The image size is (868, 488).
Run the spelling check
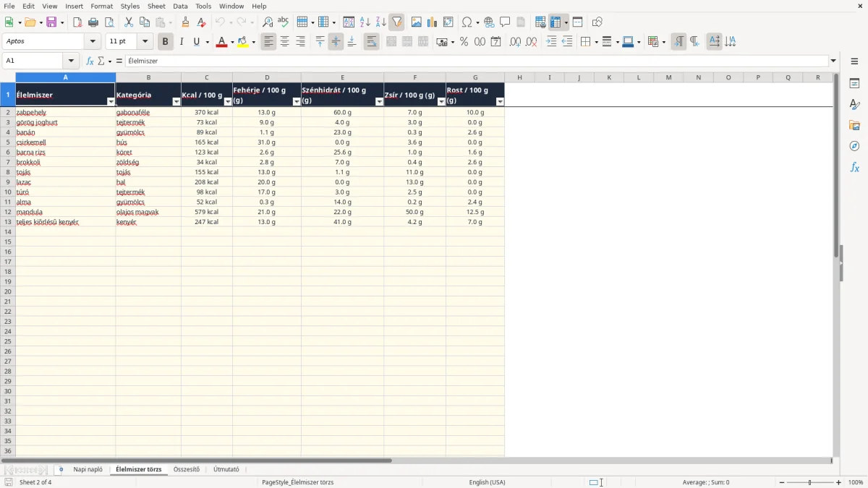coord(284,22)
